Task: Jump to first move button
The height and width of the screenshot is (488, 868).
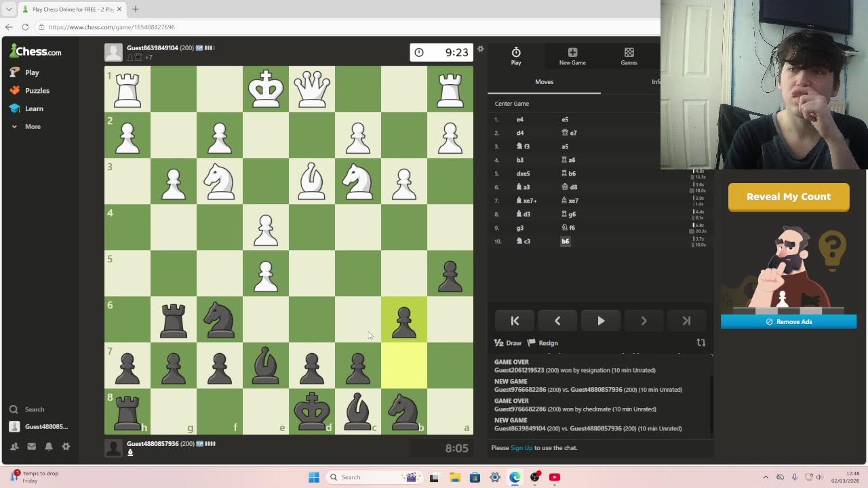Action: (515, 321)
